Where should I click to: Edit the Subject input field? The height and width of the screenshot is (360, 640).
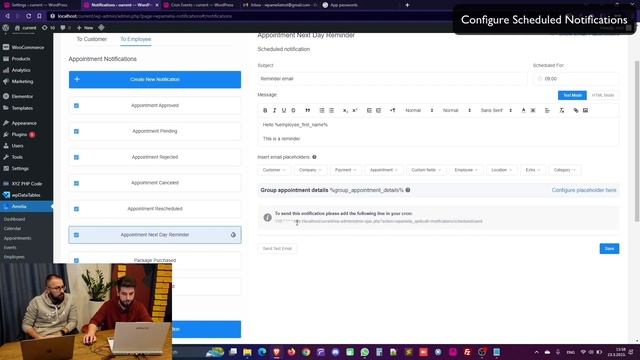392,78
